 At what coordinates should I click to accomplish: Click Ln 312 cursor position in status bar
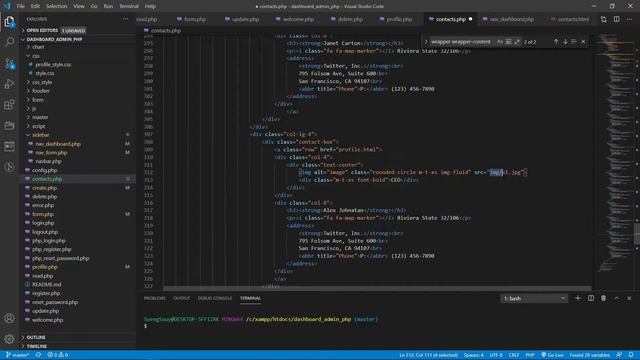coord(428,355)
